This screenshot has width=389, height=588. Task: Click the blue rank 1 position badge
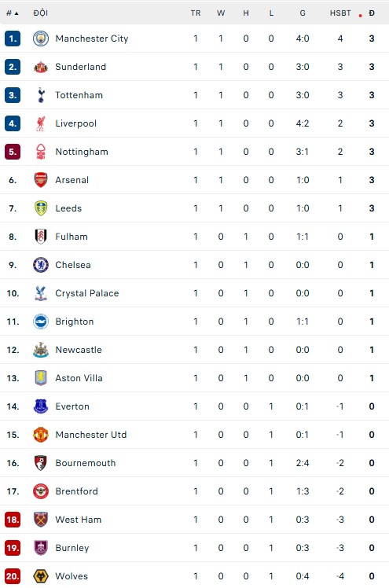[13, 39]
